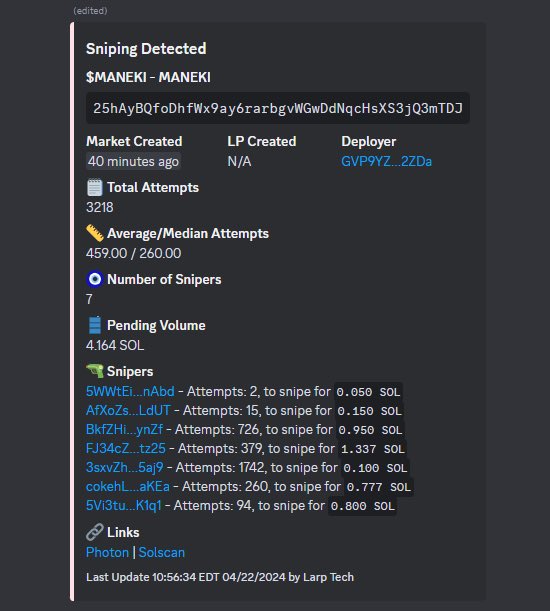Screen dimensions: 550x611
Task: Open sniper wallet cokehL...aKEa
Action: point(128,486)
